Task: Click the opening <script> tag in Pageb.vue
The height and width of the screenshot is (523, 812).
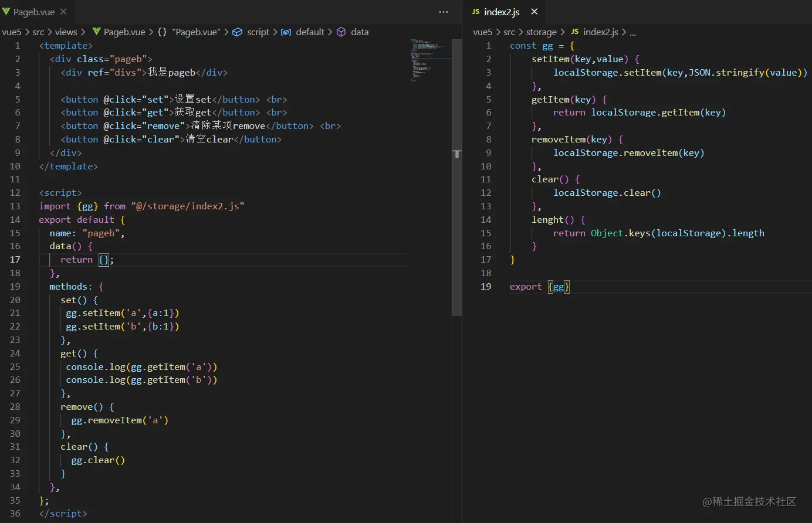Action: tap(60, 193)
